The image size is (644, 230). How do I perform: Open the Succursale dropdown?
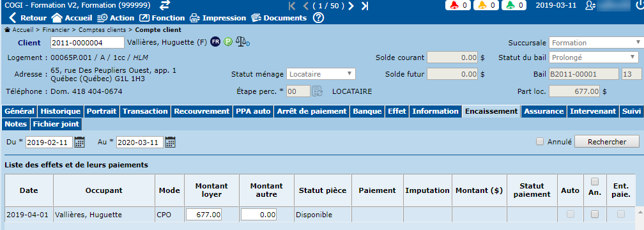[x=596, y=43]
